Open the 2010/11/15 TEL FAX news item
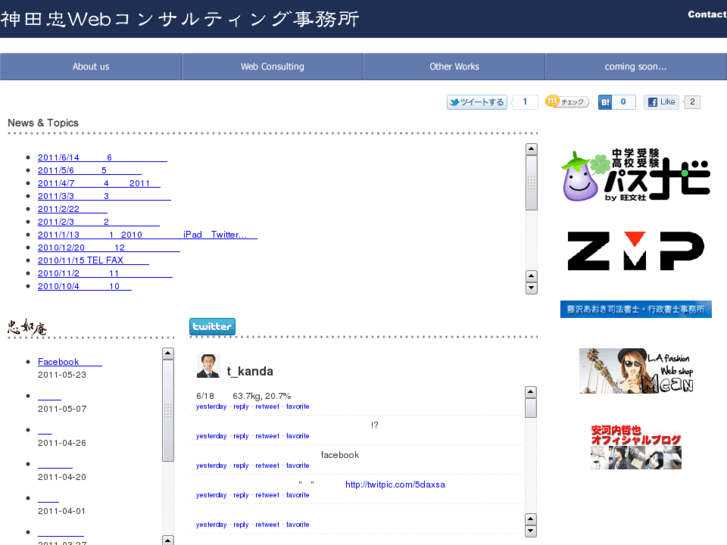Viewport: 727px width, 545px height. point(93,261)
